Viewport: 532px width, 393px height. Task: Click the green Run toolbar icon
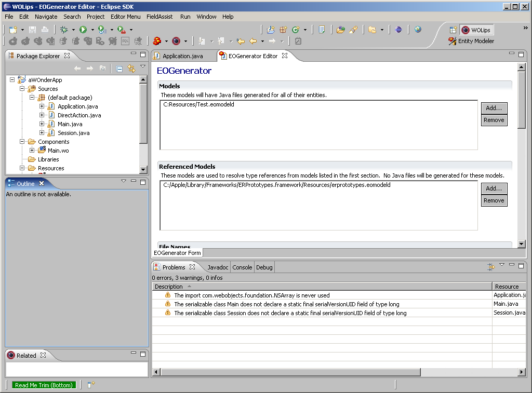(83, 30)
